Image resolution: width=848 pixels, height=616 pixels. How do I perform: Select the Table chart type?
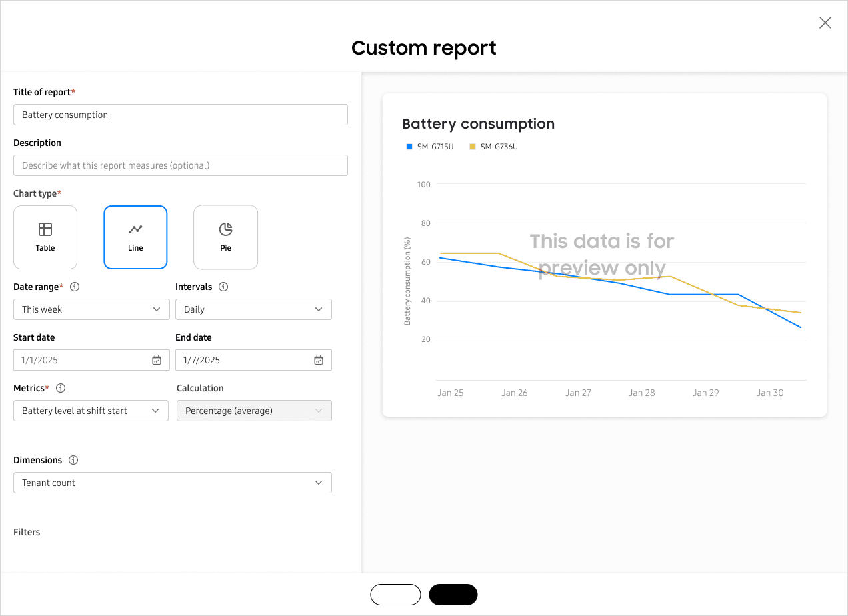click(x=45, y=237)
